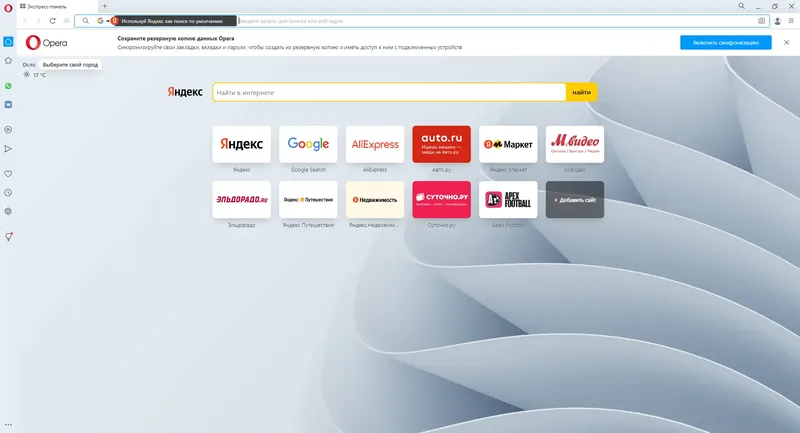The image size is (800, 433).
Task: Open the Эльдорадо speed dial tile
Action: 241,199
